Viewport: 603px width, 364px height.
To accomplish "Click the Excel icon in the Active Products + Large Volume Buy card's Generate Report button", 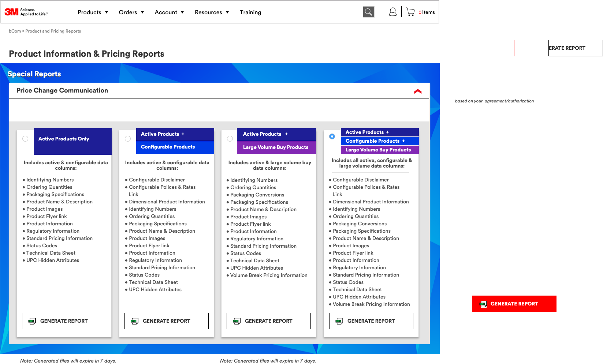I will 237,321.
